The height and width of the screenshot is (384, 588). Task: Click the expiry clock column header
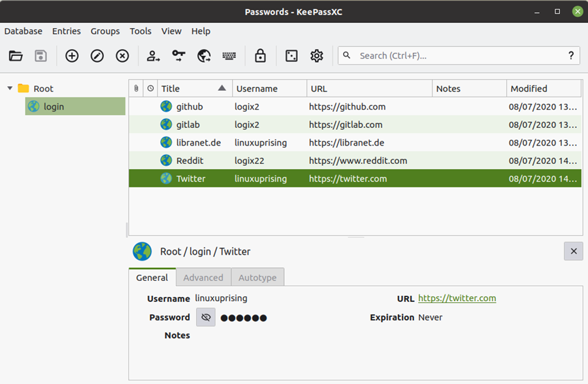[x=150, y=89]
